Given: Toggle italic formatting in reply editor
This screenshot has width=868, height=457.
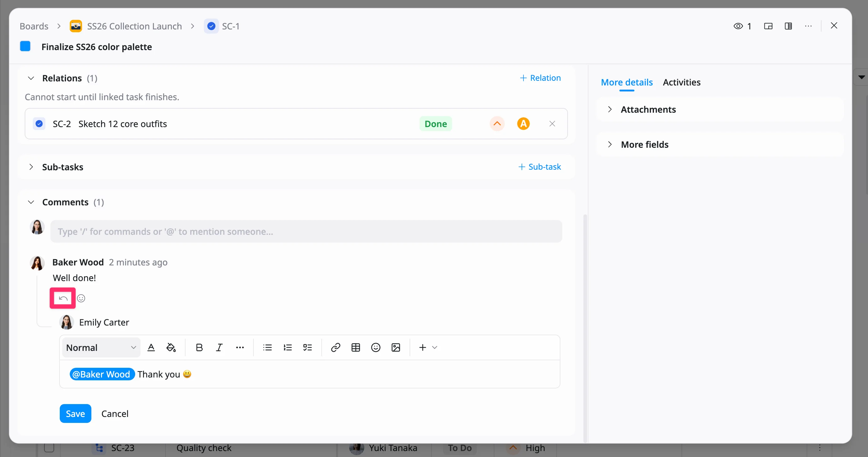Looking at the screenshot, I should 219,347.
